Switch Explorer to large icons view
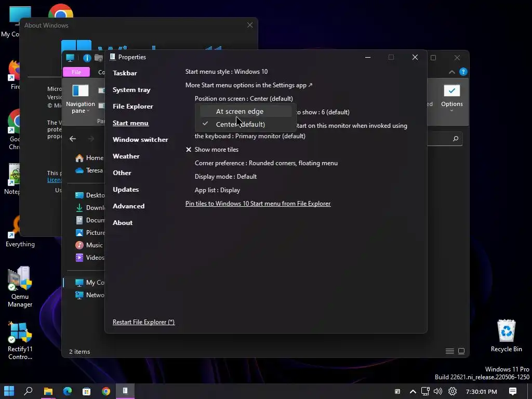532x399 pixels. 461,351
